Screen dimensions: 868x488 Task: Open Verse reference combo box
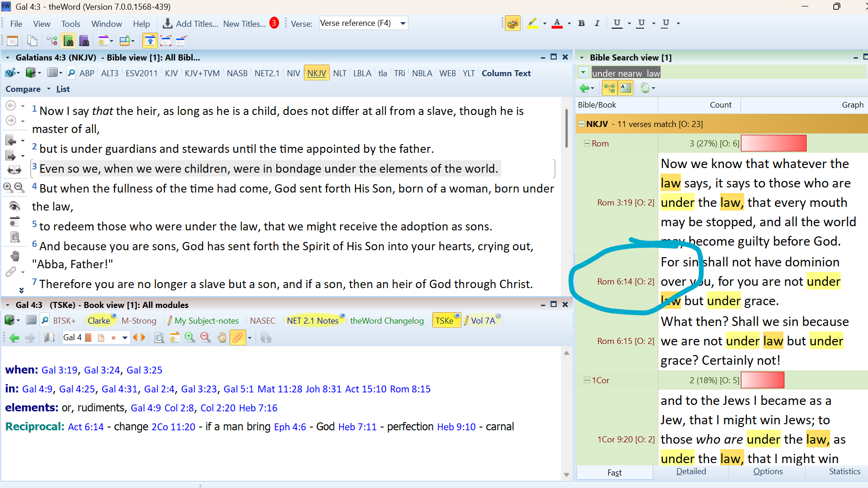coord(363,23)
